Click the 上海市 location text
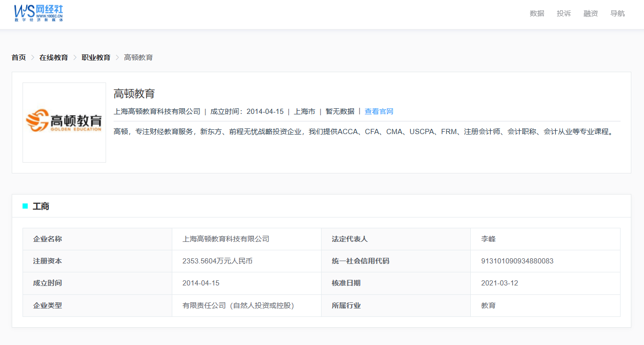 304,112
